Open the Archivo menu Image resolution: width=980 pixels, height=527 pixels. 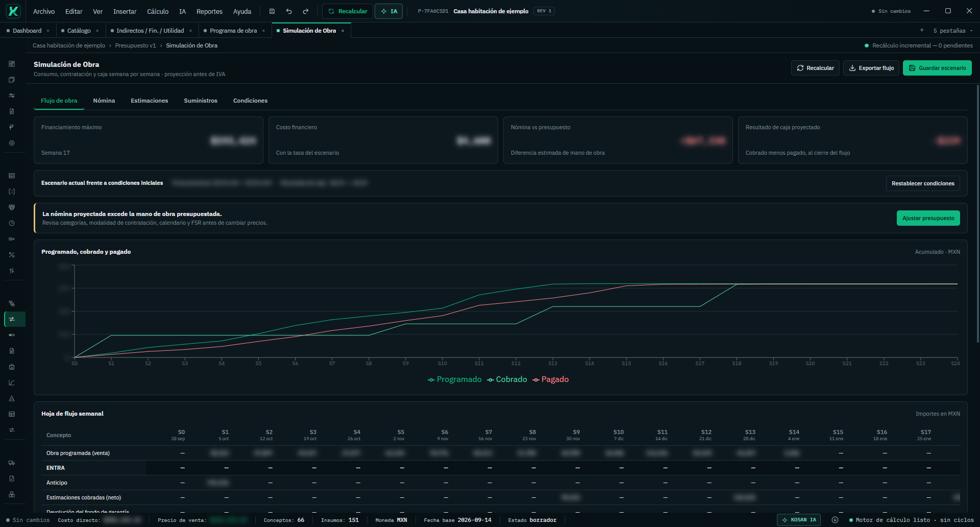44,11
